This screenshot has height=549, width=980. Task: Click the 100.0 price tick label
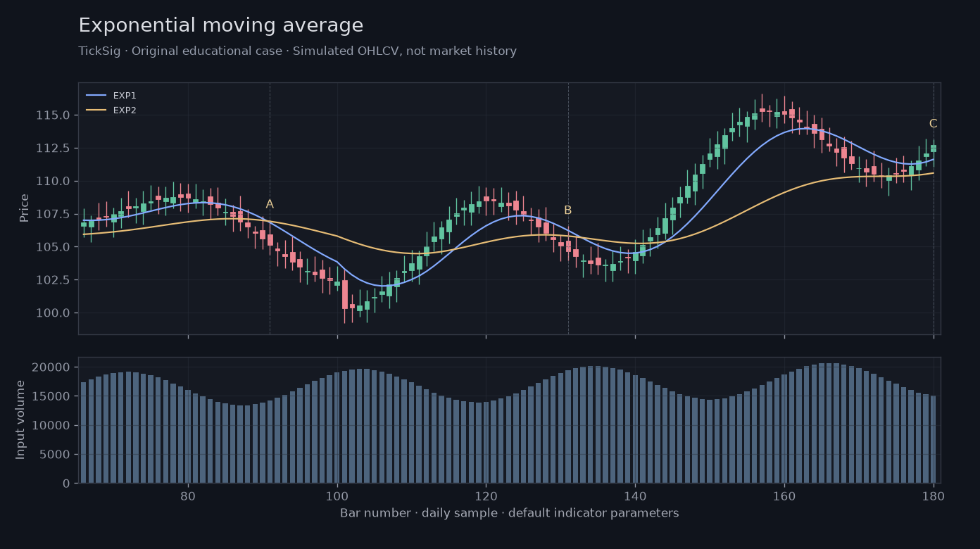click(53, 313)
